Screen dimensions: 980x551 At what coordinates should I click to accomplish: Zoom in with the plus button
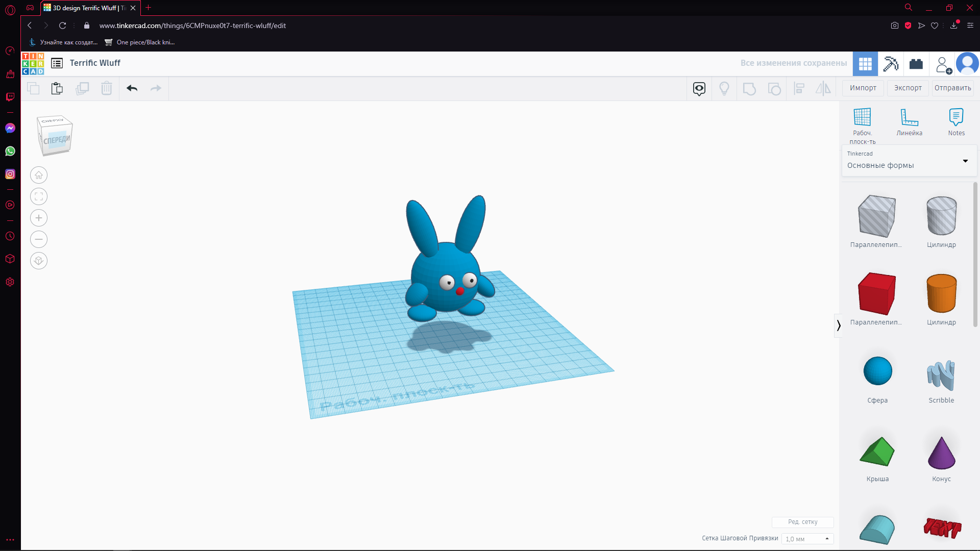point(39,218)
